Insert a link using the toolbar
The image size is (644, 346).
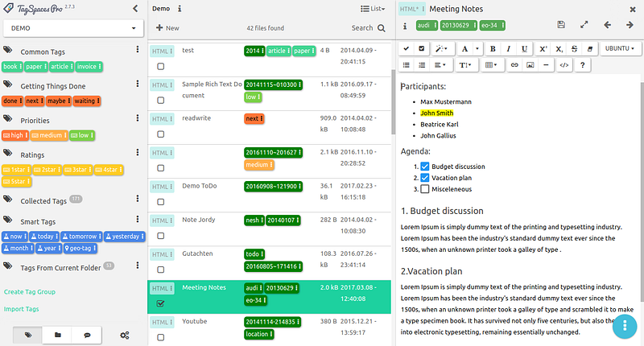pyautogui.click(x=514, y=64)
